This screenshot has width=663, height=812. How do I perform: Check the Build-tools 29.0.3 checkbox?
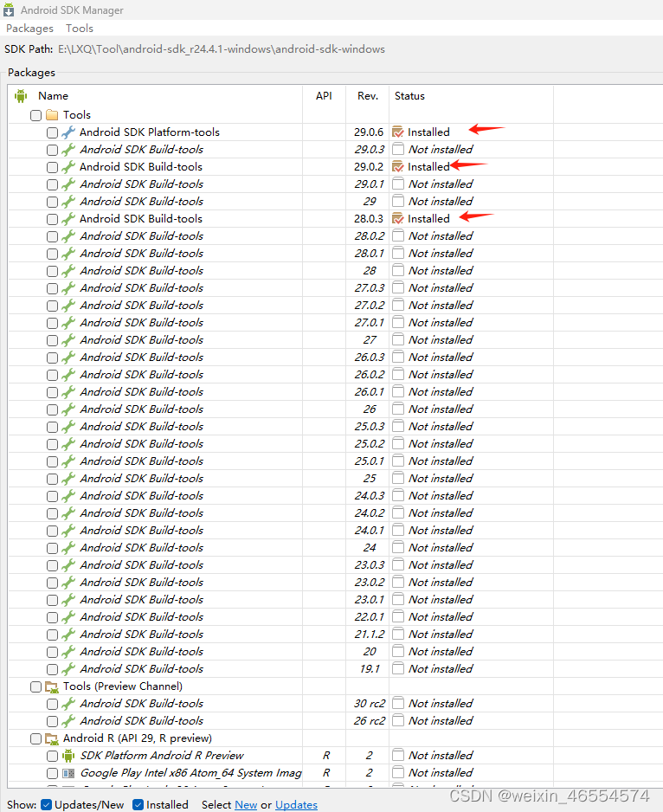[x=52, y=150]
